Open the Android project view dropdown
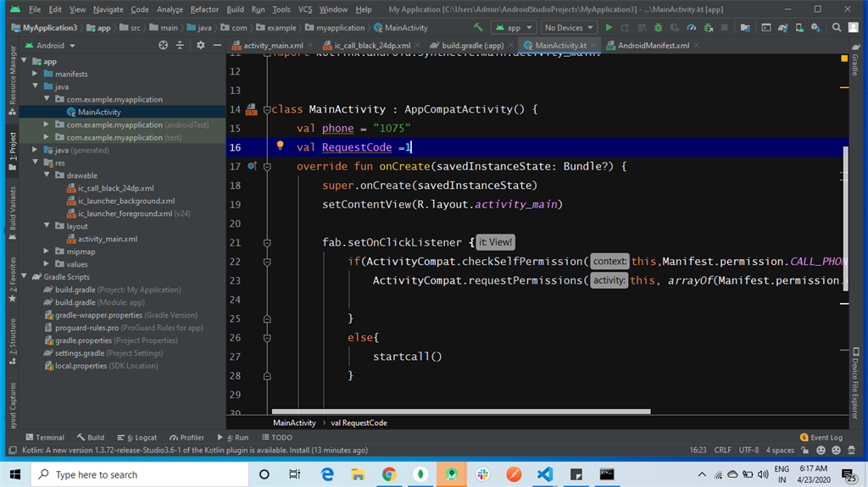 point(50,46)
